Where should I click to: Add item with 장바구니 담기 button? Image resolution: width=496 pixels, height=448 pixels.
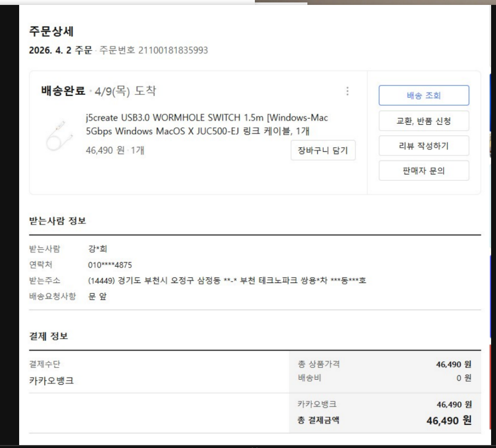point(323,150)
